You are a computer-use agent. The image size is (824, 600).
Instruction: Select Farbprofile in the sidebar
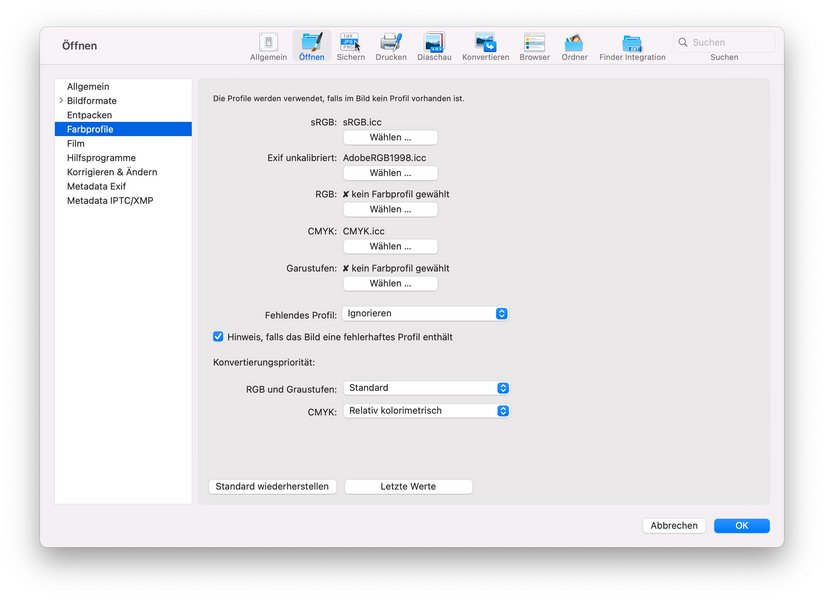pyautogui.click(x=123, y=129)
